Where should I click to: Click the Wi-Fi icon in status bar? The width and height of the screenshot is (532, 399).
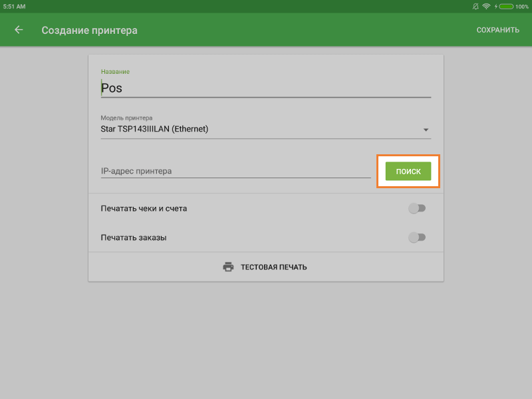tap(486, 6)
